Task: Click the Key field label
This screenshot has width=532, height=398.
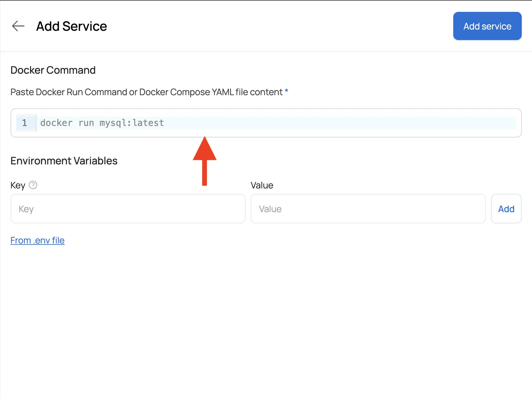Action: tap(18, 185)
